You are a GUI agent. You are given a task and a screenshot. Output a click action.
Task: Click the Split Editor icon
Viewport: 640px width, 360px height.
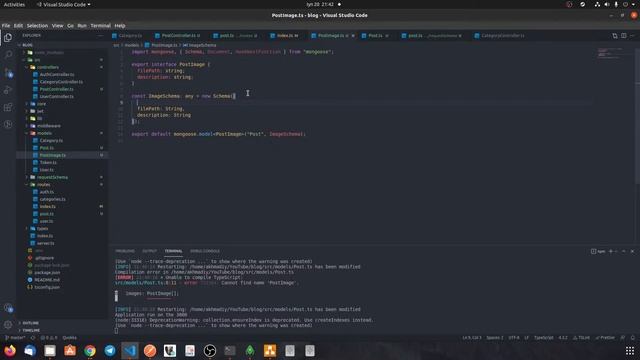point(624,36)
